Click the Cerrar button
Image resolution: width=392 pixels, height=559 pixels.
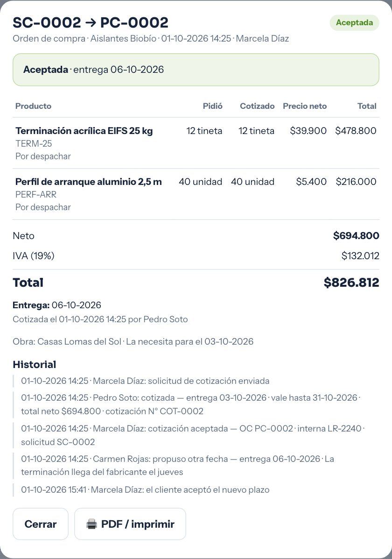pos(40,524)
